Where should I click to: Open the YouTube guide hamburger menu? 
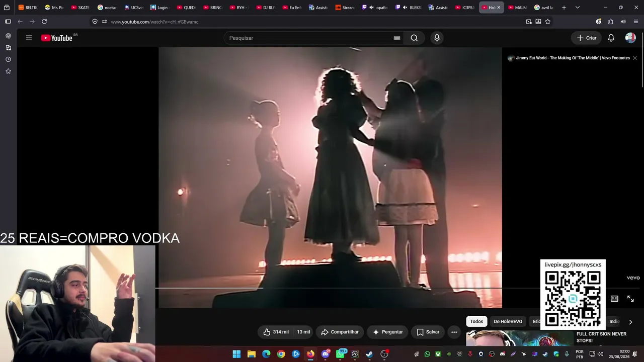[x=29, y=38]
